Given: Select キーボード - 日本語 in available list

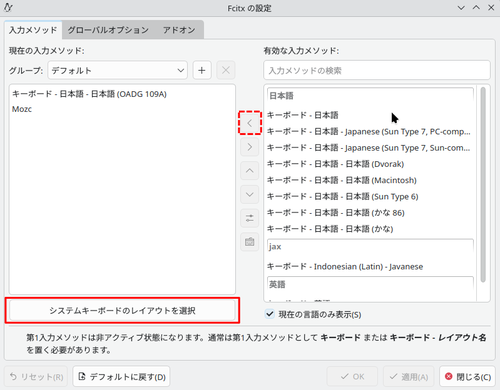Looking at the screenshot, I should 370,115.
